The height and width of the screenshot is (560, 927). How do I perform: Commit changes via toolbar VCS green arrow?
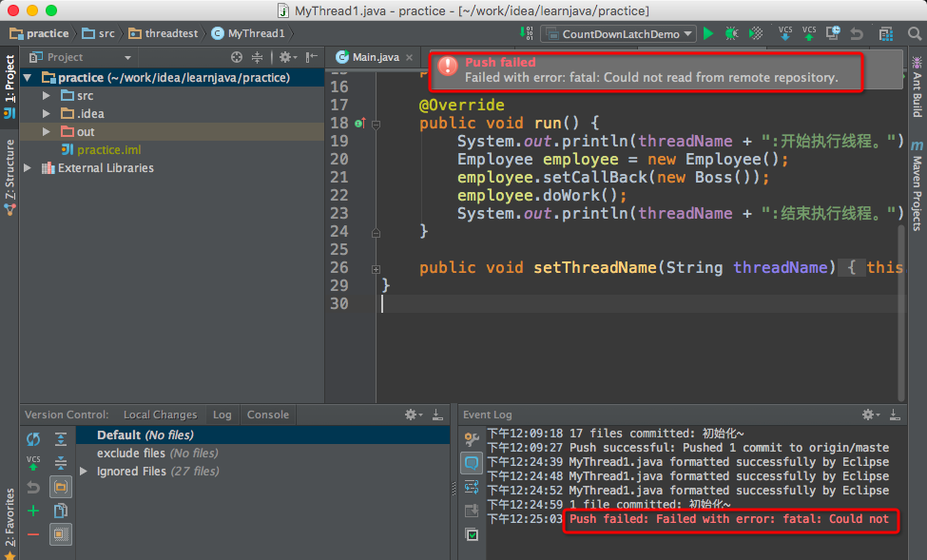point(809,33)
